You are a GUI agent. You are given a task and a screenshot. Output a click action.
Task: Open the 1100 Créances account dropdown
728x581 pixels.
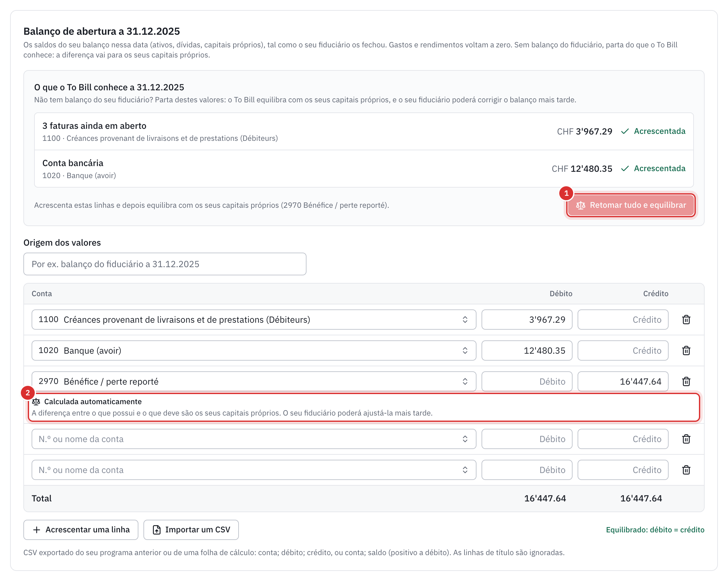pos(254,320)
